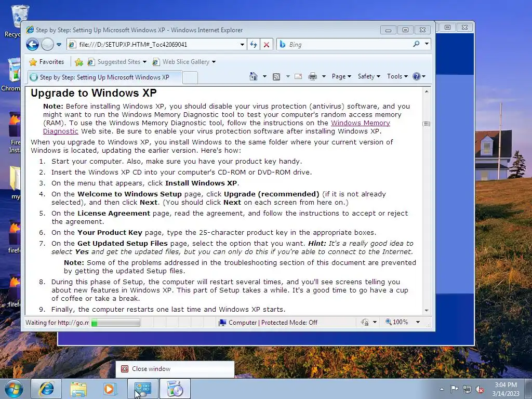Click the status bar privacy lock icon
The height and width of the screenshot is (399, 532).
(365, 322)
